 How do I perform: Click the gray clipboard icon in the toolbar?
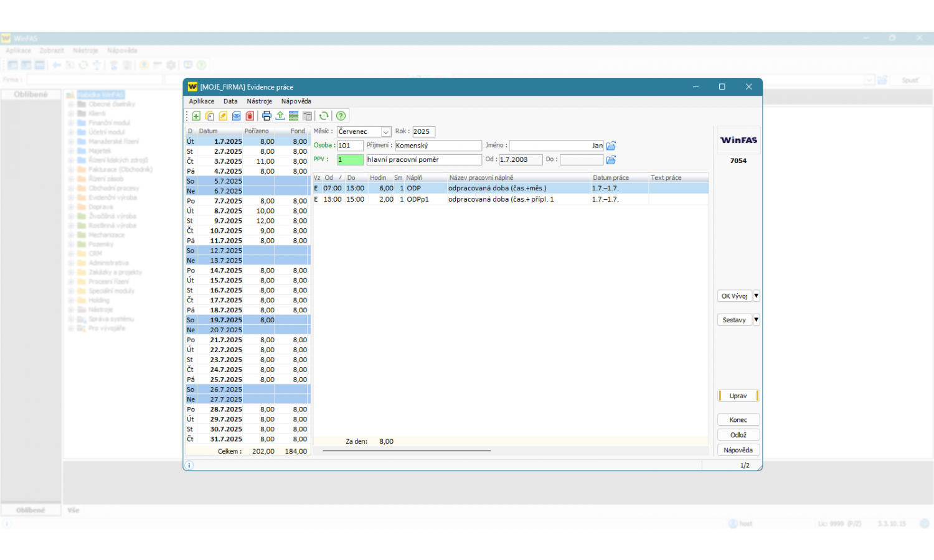pos(307,116)
